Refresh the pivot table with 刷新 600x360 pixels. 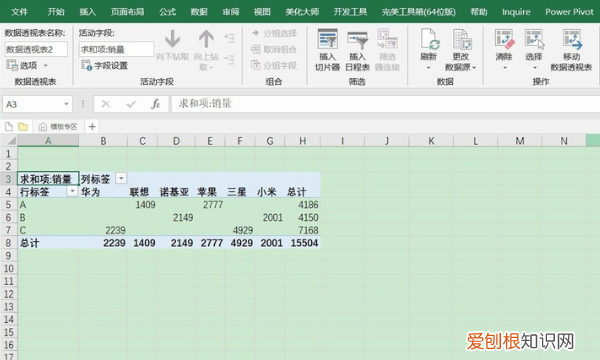(428, 45)
